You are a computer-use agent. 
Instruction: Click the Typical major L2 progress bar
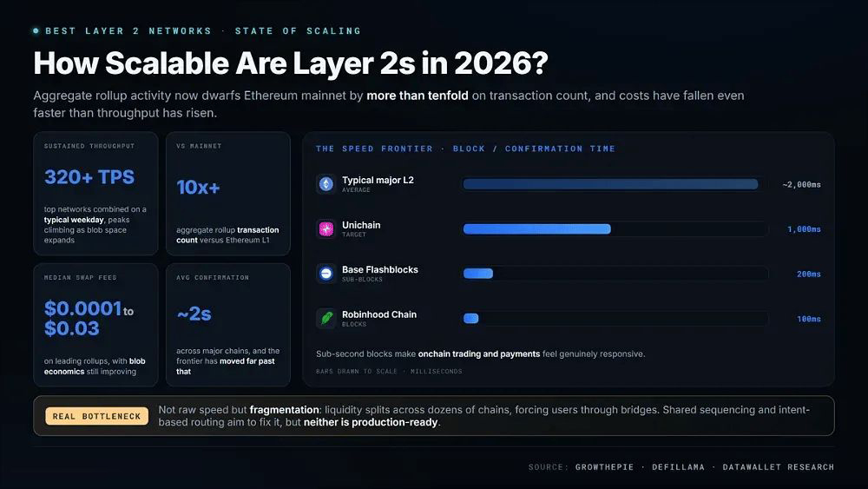tap(610, 184)
